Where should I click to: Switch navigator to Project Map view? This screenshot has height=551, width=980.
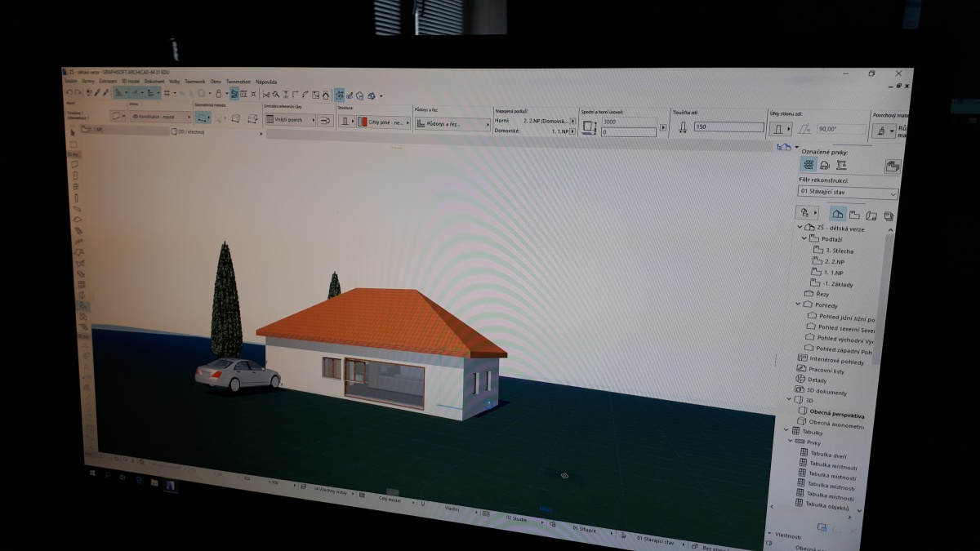(838, 214)
